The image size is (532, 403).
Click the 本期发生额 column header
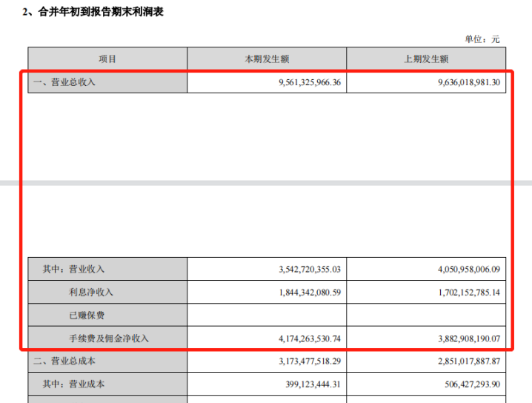pyautogui.click(x=267, y=59)
